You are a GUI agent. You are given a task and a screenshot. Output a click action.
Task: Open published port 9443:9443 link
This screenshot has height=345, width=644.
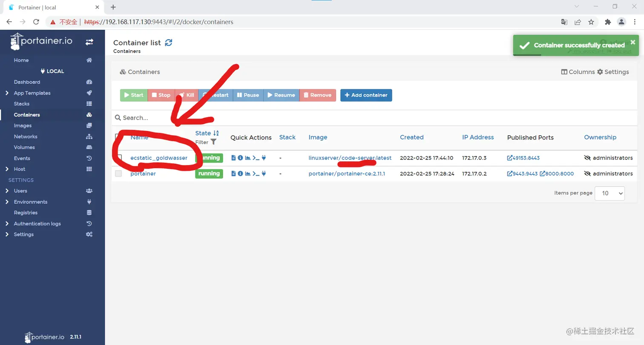pyautogui.click(x=522, y=174)
